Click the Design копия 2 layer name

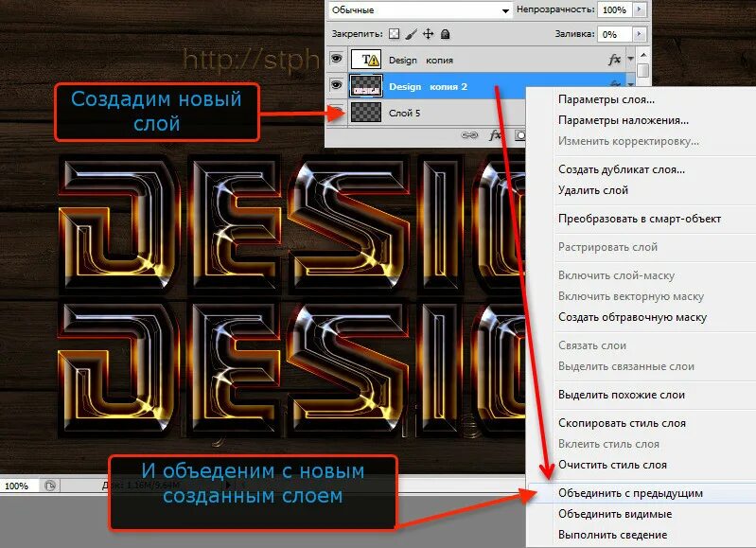click(x=428, y=87)
